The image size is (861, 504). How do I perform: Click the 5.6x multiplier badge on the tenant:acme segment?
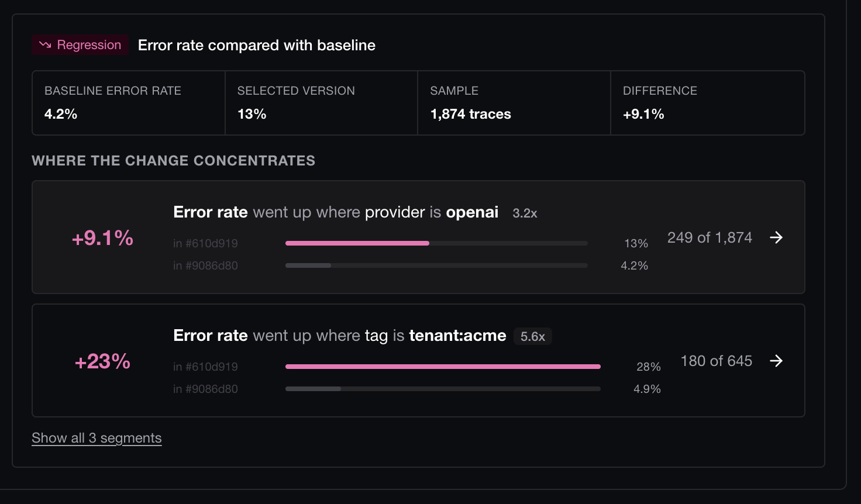(x=533, y=337)
